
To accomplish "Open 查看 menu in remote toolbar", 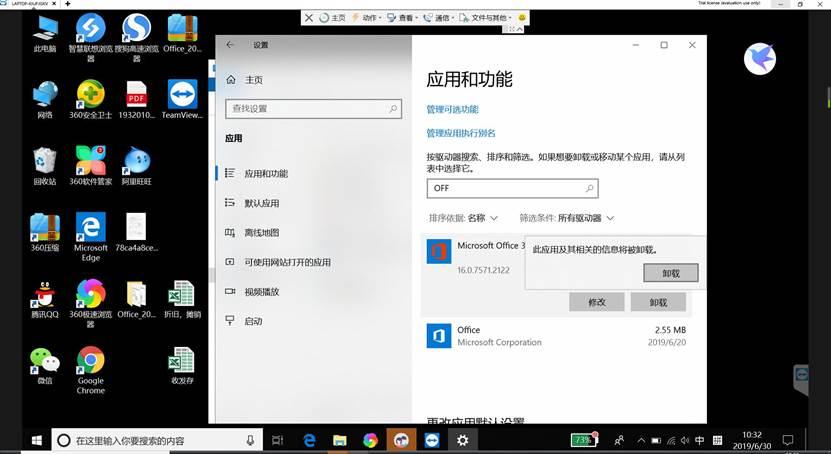I will click(x=402, y=17).
